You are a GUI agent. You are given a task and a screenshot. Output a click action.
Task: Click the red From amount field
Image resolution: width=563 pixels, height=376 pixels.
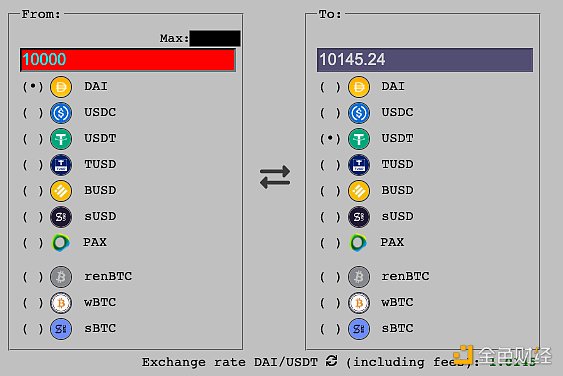(128, 60)
